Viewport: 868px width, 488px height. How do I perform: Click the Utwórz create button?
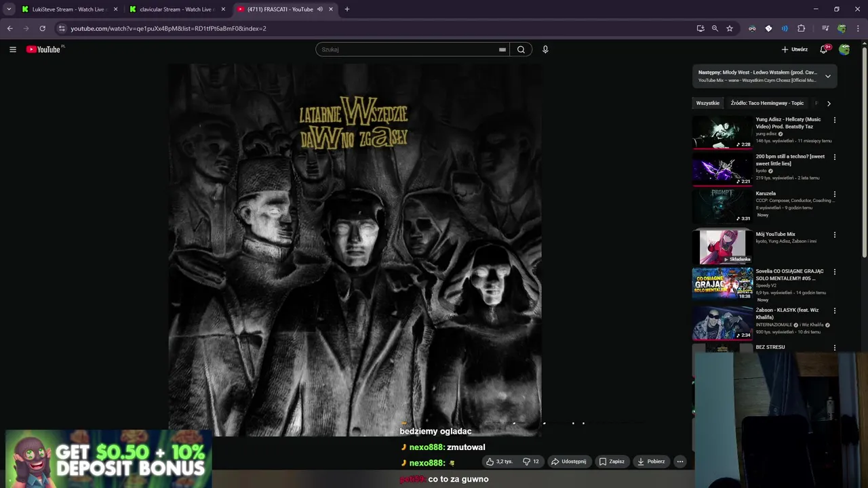pyautogui.click(x=795, y=49)
